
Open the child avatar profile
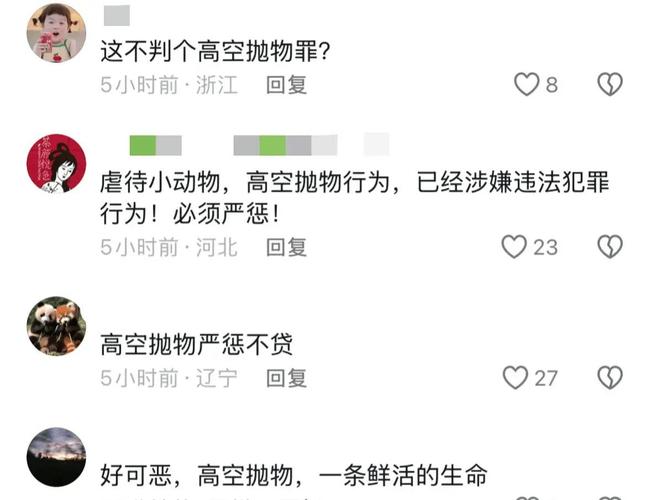tap(56, 33)
